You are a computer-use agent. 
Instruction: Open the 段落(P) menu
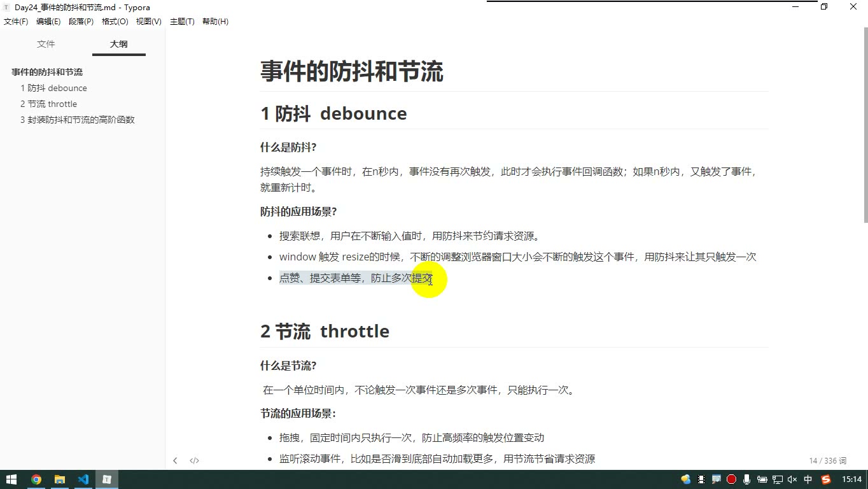(81, 22)
